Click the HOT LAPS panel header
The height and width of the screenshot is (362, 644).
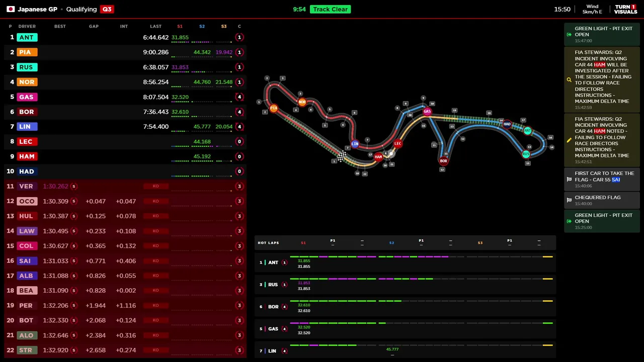405,243
